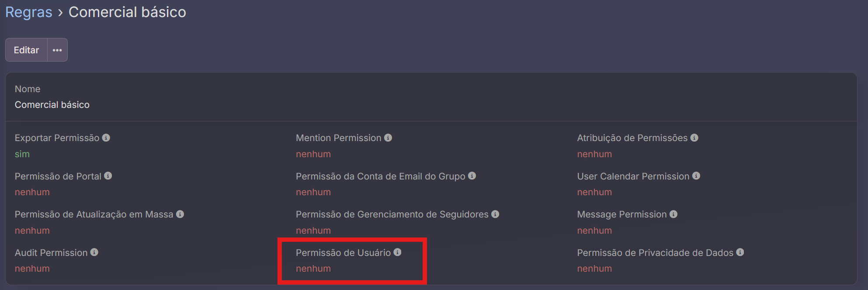Viewport: 868px width, 290px height.
Task: Click info icon beside Exportar Permissão
Action: pos(106,138)
